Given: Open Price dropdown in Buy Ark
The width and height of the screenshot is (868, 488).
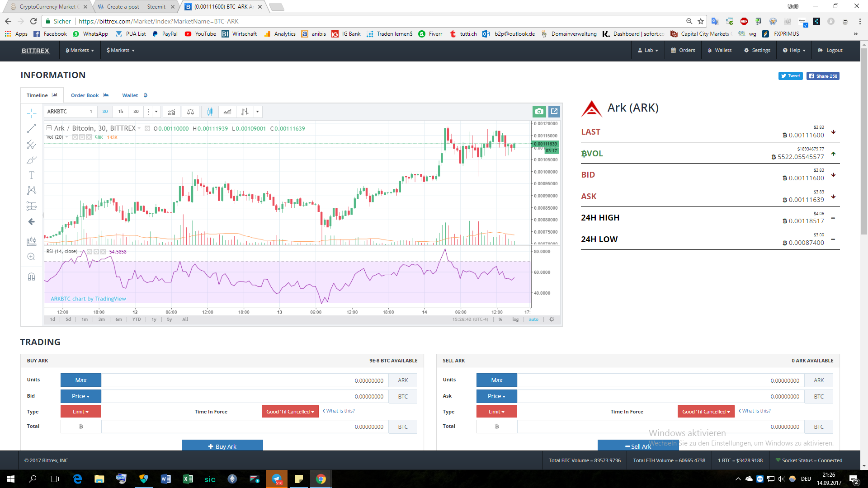Looking at the screenshot, I should [x=80, y=396].
